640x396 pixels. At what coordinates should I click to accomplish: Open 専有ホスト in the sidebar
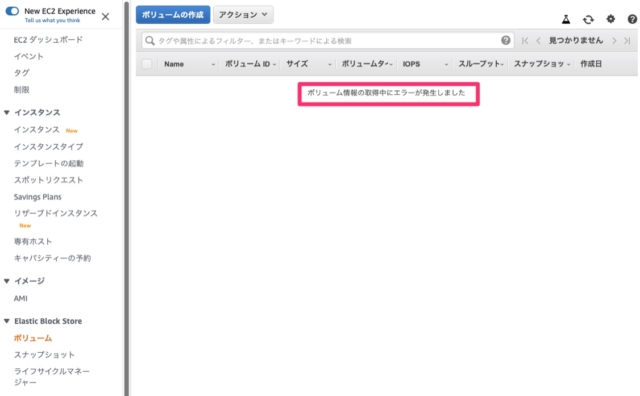pyautogui.click(x=33, y=241)
